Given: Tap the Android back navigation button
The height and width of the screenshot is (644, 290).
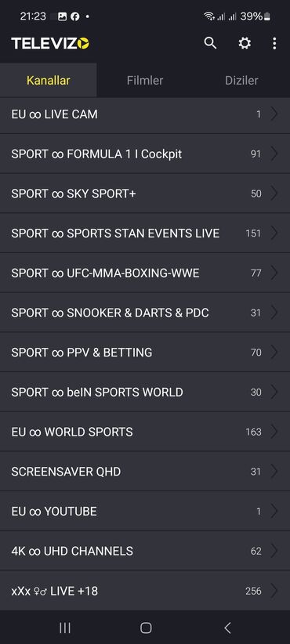Looking at the screenshot, I should (x=227, y=628).
